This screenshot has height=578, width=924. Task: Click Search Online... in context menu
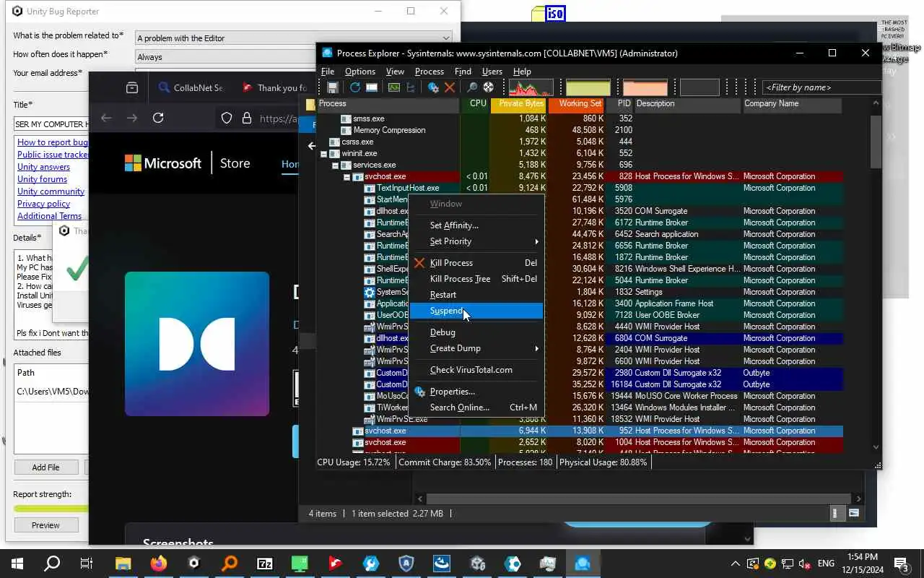476,407
